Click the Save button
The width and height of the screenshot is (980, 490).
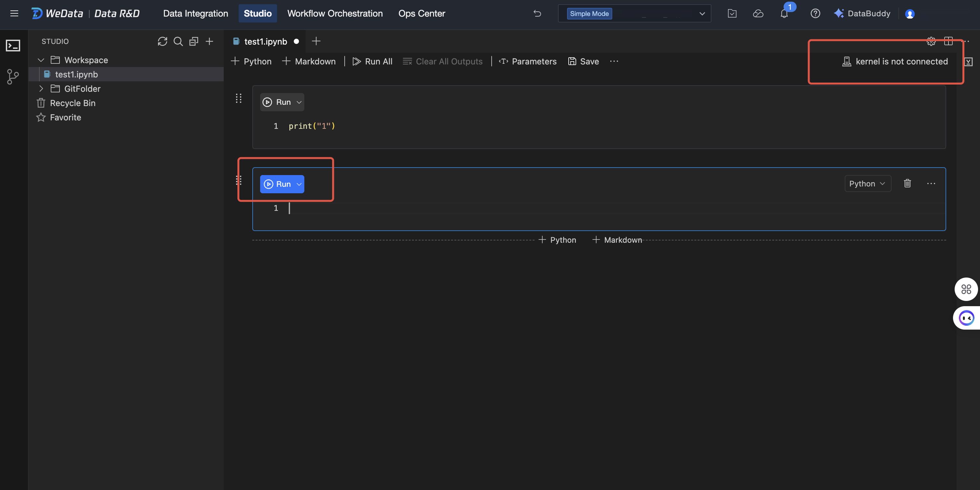pyautogui.click(x=584, y=61)
